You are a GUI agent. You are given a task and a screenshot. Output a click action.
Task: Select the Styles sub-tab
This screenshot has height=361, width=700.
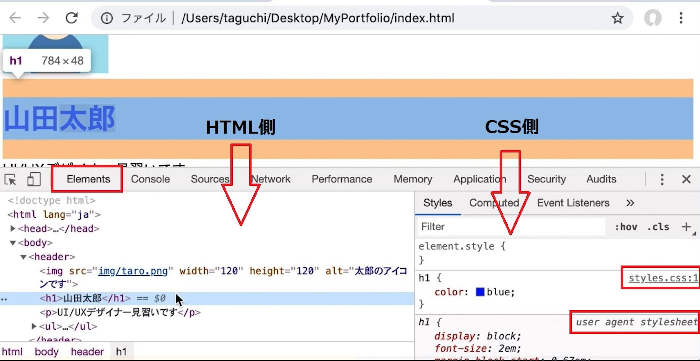point(438,203)
